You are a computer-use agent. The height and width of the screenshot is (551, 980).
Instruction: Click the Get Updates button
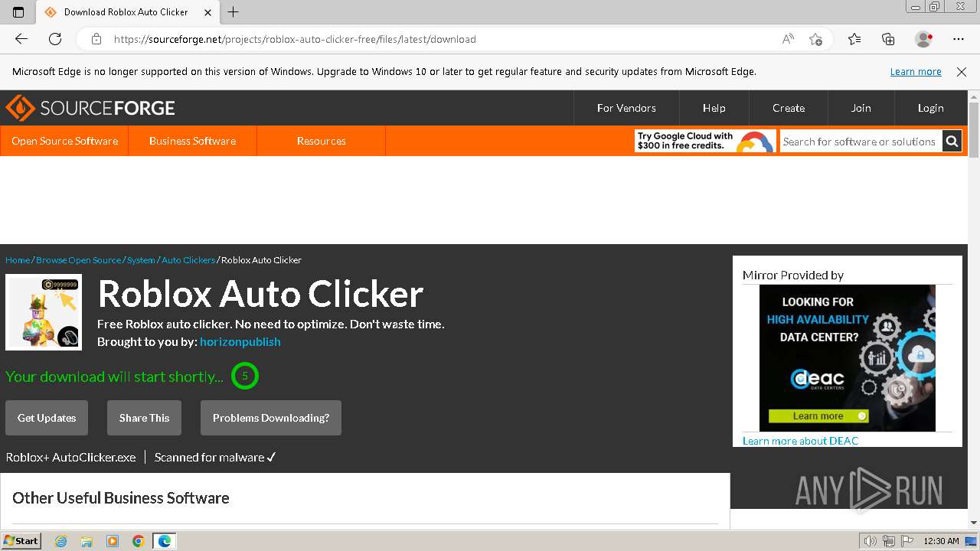click(47, 418)
